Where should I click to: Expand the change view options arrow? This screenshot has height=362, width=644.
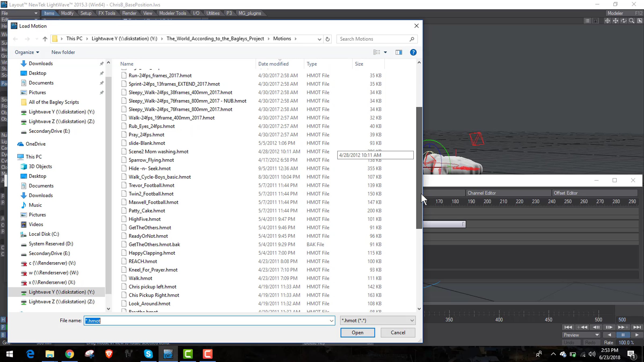coord(385,52)
